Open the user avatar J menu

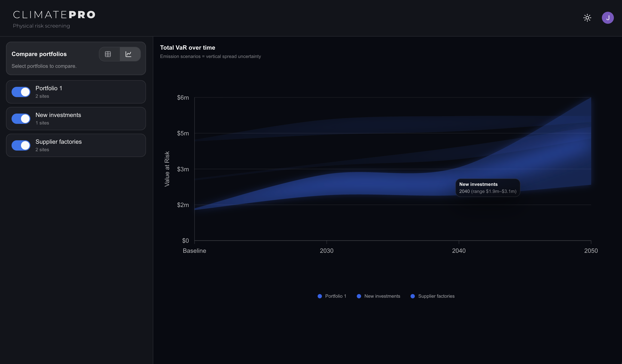(607, 18)
